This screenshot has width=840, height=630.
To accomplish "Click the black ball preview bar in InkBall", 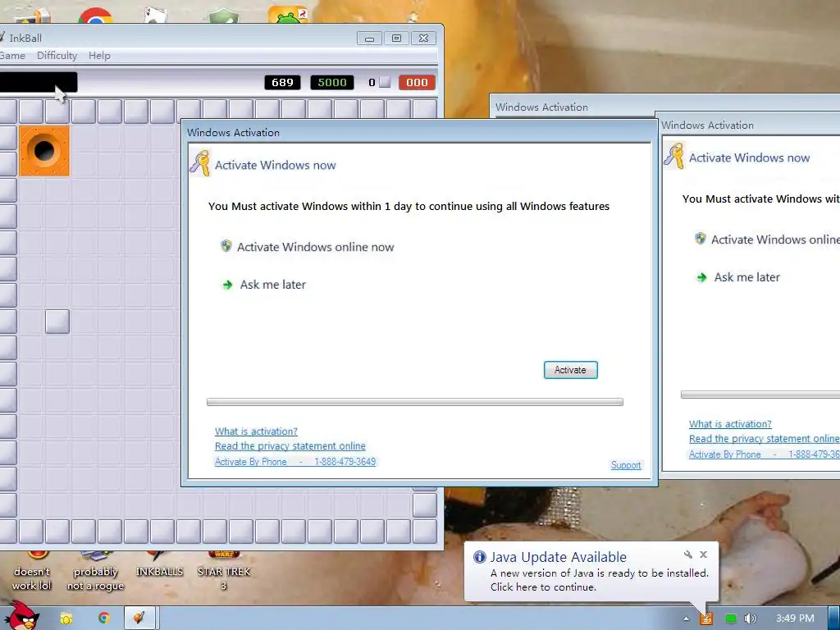I will (39, 82).
